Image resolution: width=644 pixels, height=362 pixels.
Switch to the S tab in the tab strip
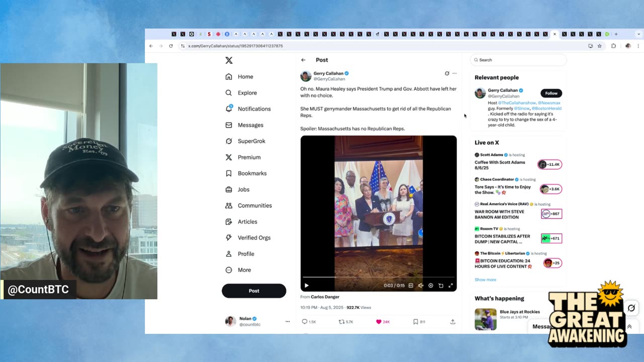pyautogui.click(x=209, y=34)
